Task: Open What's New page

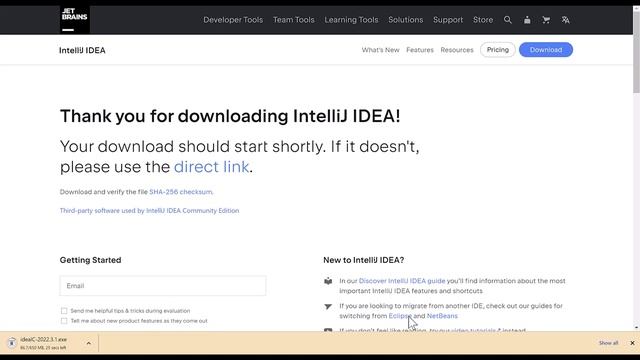Action: tap(380, 50)
